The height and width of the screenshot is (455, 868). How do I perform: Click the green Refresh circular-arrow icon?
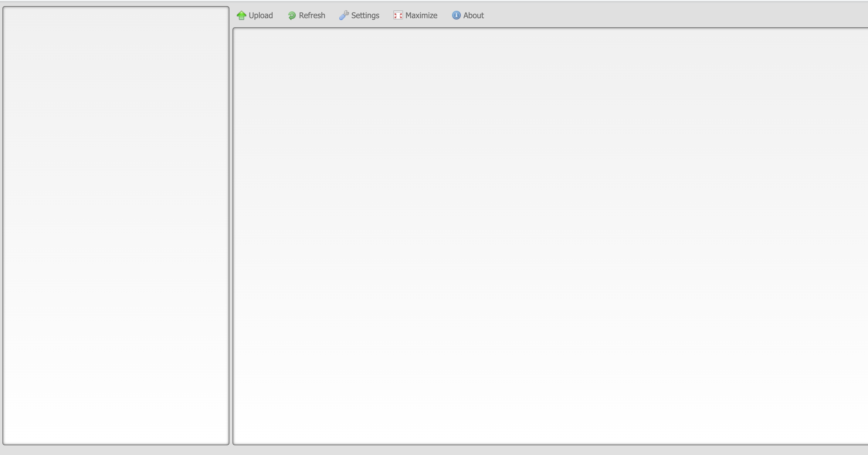(x=292, y=15)
